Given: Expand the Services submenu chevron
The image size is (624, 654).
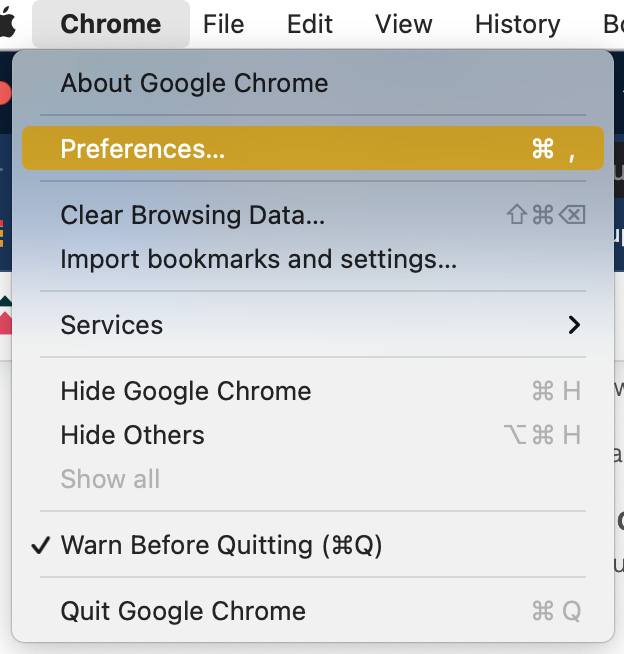Looking at the screenshot, I should click(574, 325).
